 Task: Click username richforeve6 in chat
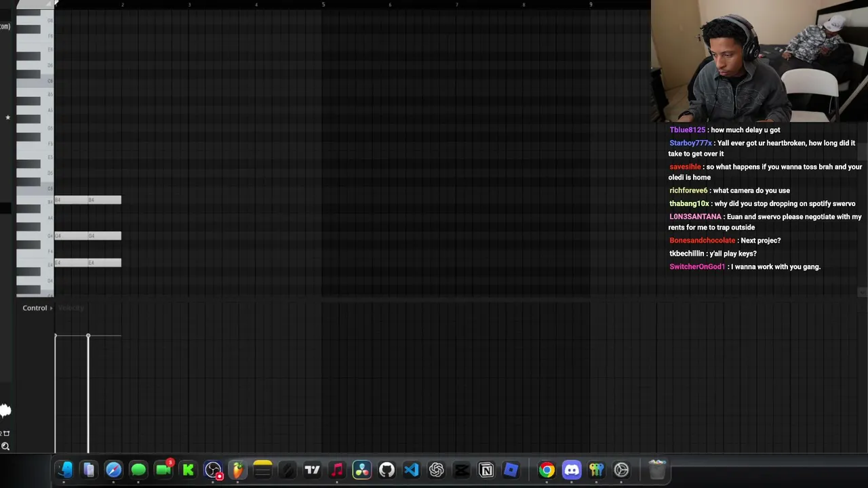click(688, 190)
